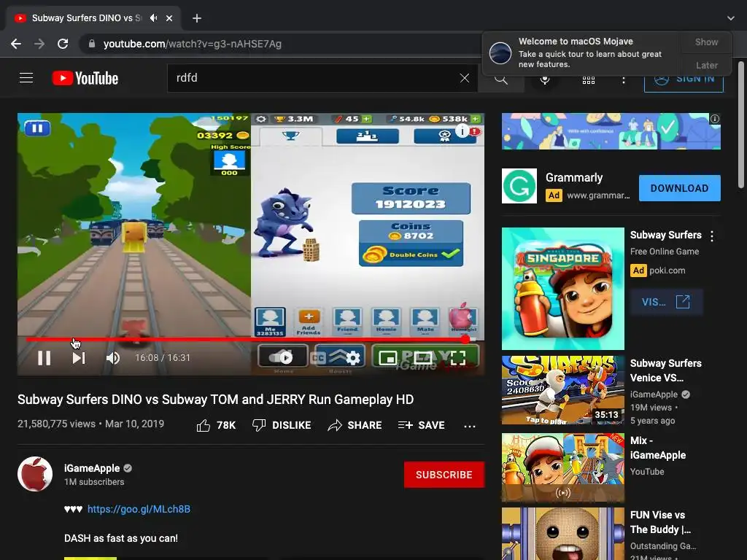The width and height of the screenshot is (747, 560).
Task: Click the Sign In button
Action: coord(684,79)
